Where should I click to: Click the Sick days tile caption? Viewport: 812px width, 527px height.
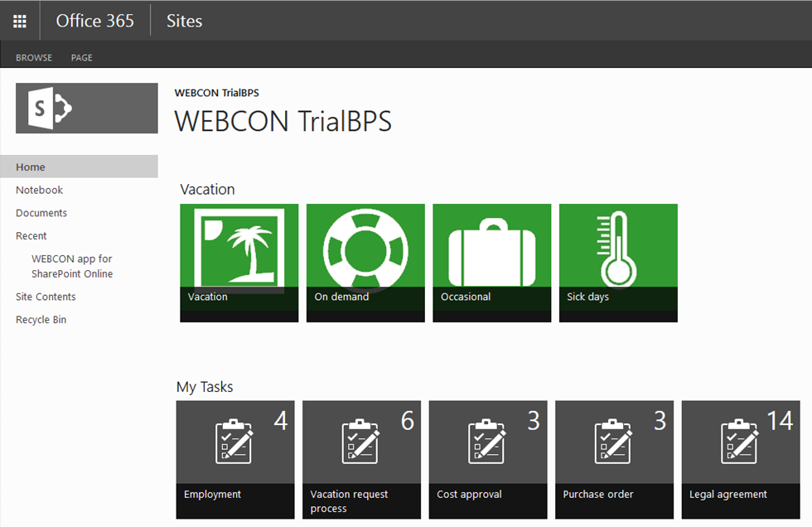point(587,297)
